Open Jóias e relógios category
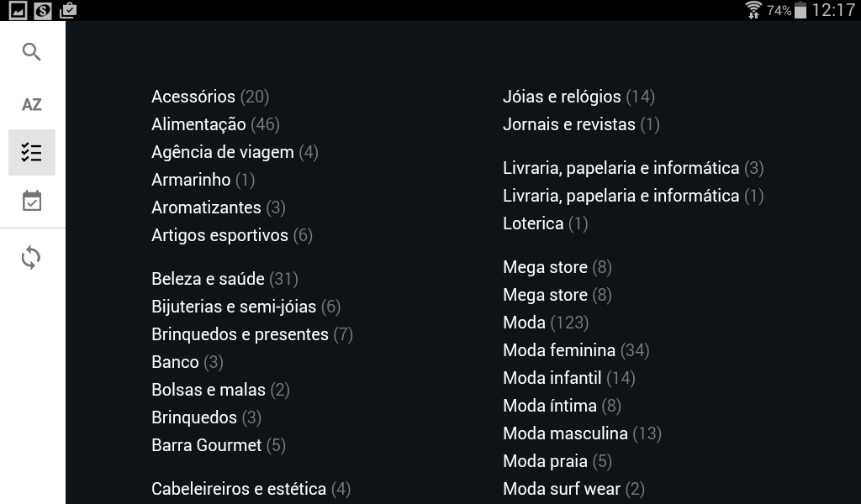This screenshot has width=861, height=504. point(578,97)
